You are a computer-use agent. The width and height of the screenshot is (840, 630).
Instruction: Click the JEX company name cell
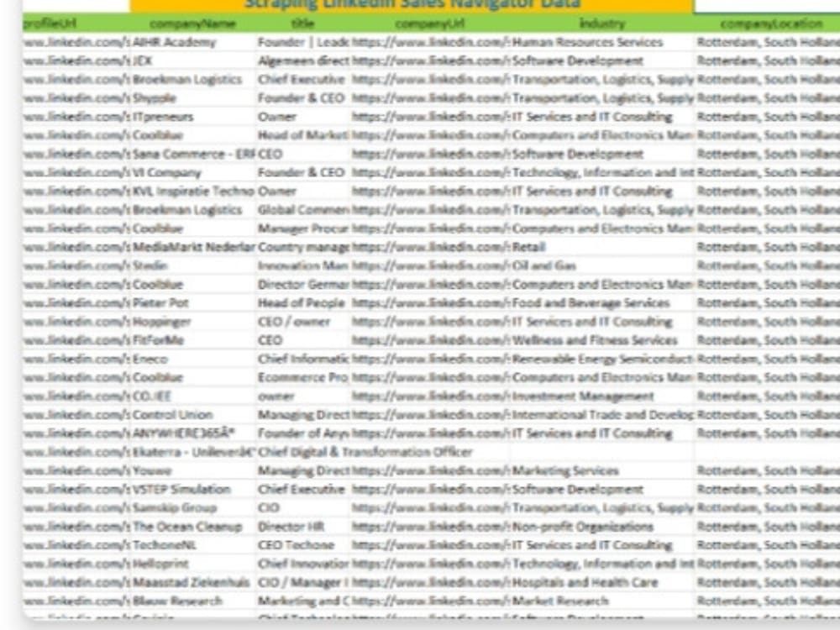point(193,61)
